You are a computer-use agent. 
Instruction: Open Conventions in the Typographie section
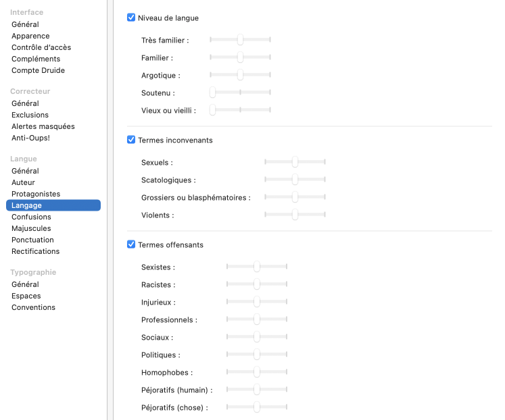pyautogui.click(x=33, y=307)
